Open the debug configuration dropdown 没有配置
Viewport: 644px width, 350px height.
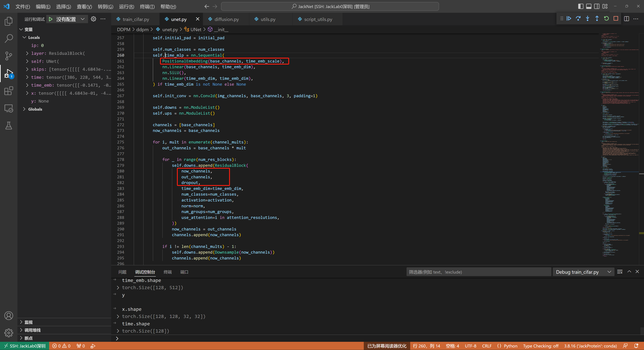[70, 19]
